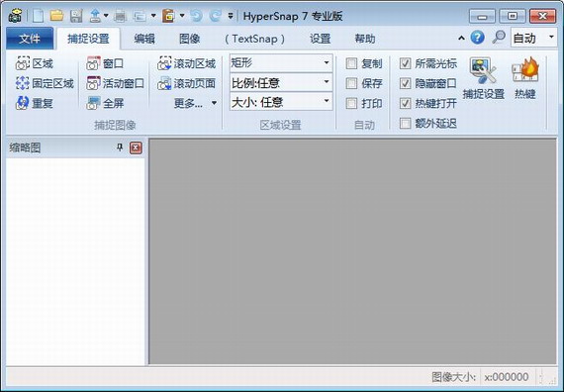Open the quick access toolbar customize arrow
The height and width of the screenshot is (392, 564).
click(231, 16)
